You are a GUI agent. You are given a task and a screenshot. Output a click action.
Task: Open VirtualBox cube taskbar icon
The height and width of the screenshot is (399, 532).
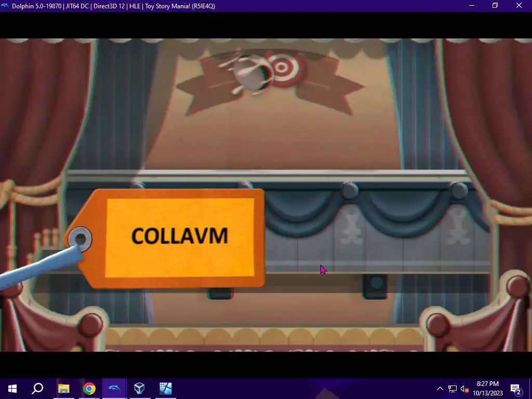click(140, 389)
